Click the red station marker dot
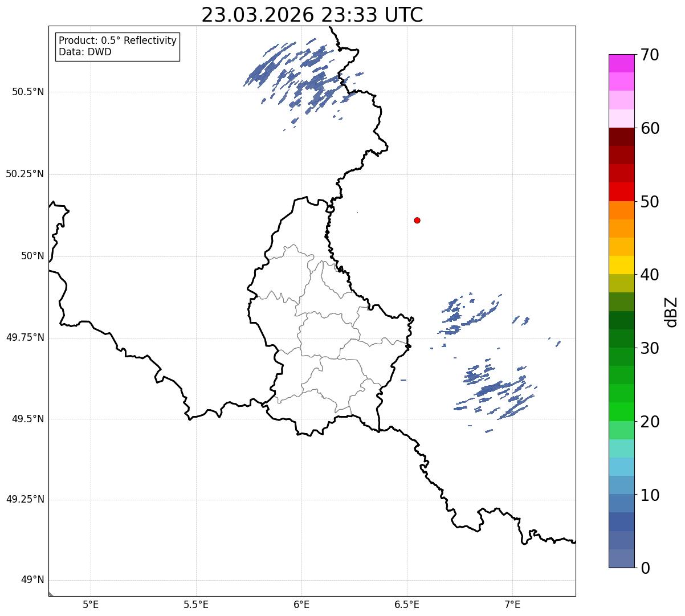 point(417,220)
